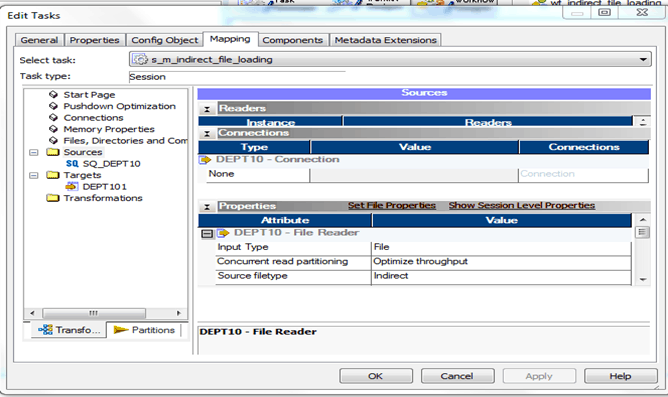Click the Sources header bar

pyautogui.click(x=424, y=93)
